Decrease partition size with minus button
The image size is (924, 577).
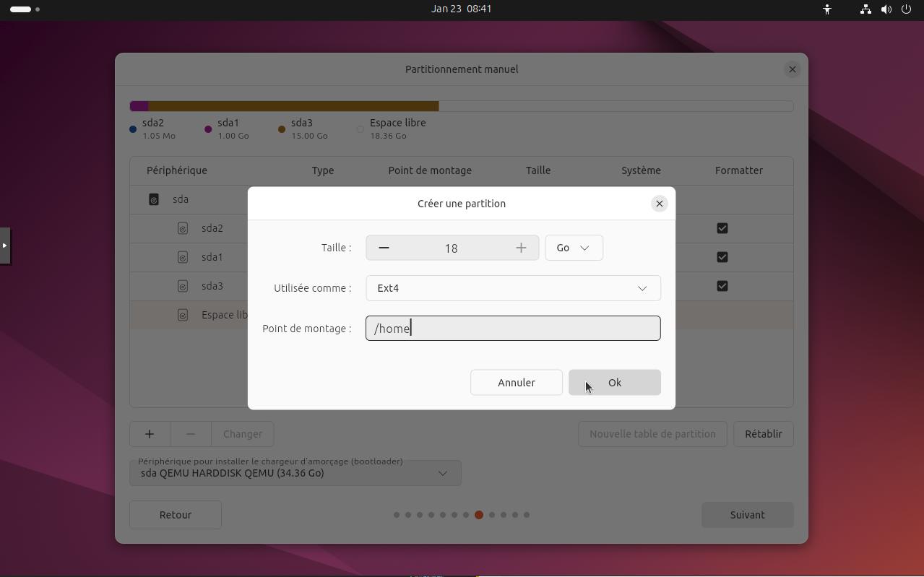[x=384, y=248]
